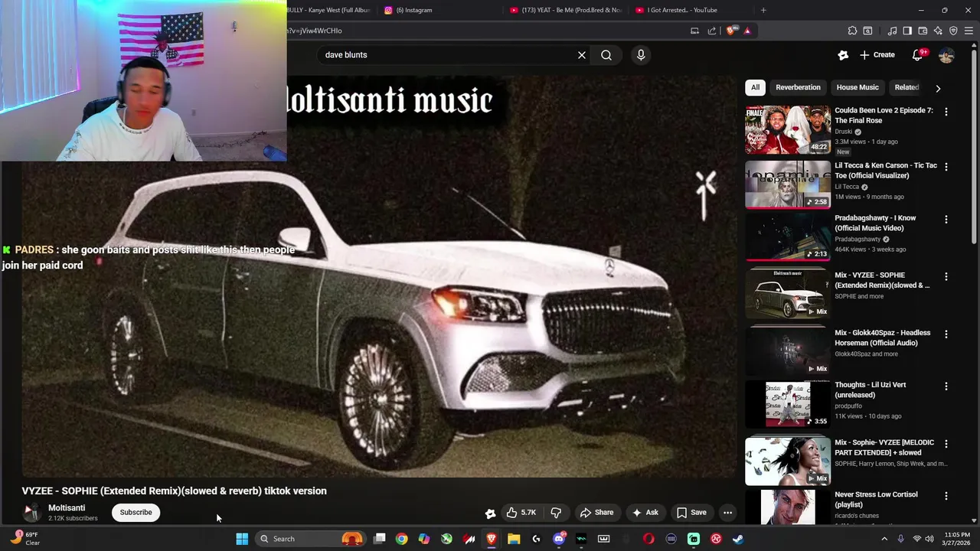Screen dimensions: 980x551
Task: Open the Brave Wallet icon
Action: tap(923, 31)
